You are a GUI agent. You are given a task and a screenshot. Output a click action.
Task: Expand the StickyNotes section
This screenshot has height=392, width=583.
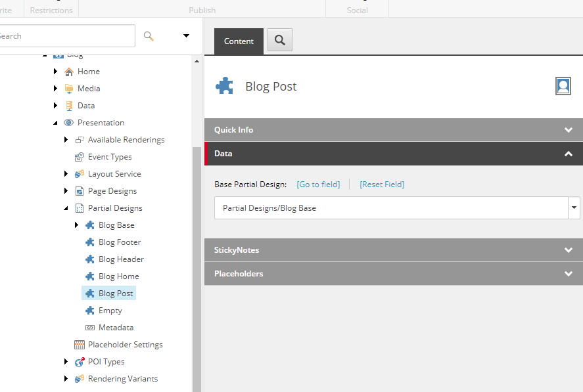click(x=394, y=250)
